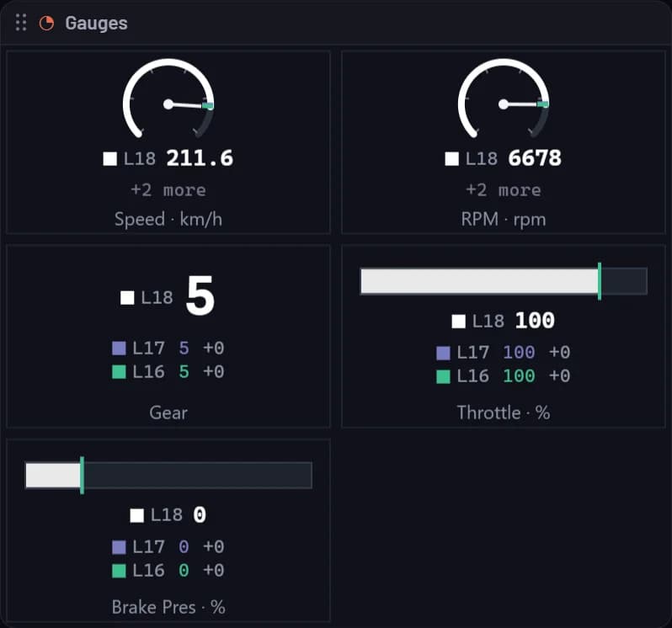Click the Throttle bar gauge
The height and width of the screenshot is (628, 672).
tap(504, 281)
